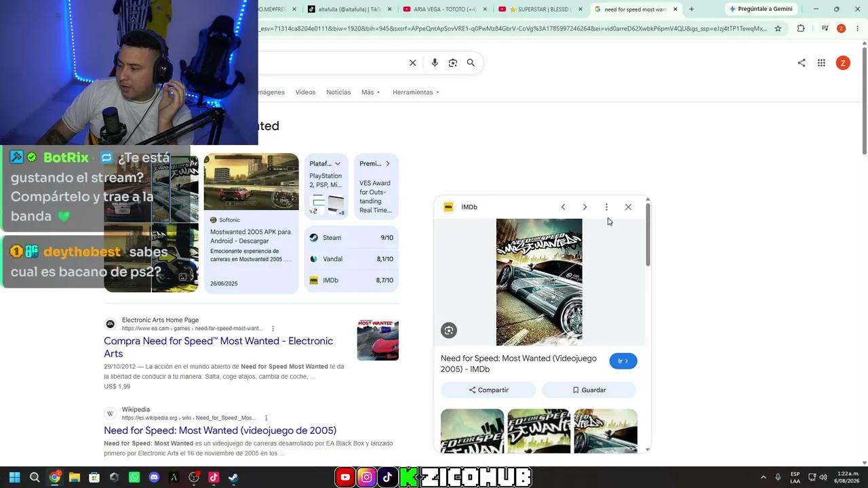Click the Need for Speed IMDb title link

pos(519,363)
